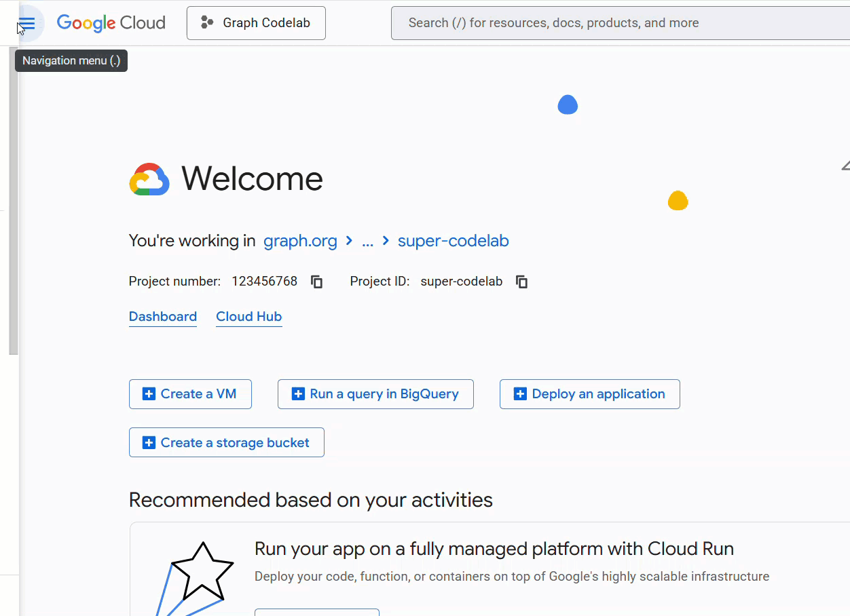Open the graph.org organization link
Viewport: 850px width, 616px height.
[x=301, y=241]
